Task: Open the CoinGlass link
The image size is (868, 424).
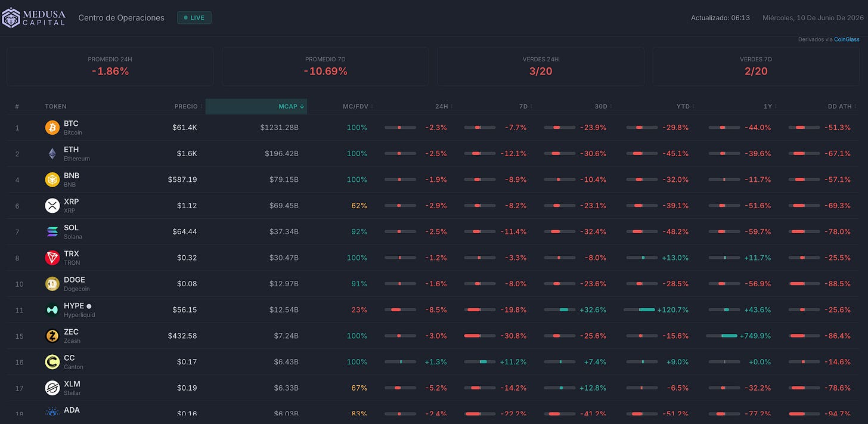Action: pyautogui.click(x=847, y=39)
